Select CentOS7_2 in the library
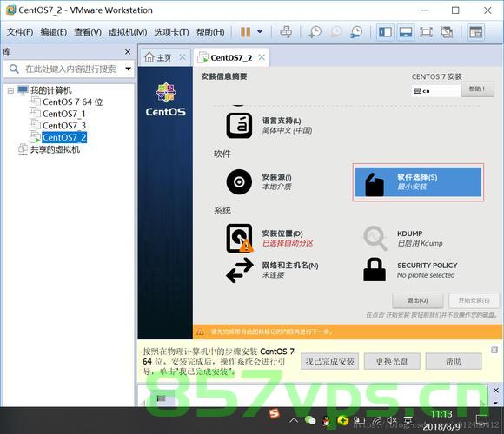The height and width of the screenshot is (434, 504). coord(64,137)
